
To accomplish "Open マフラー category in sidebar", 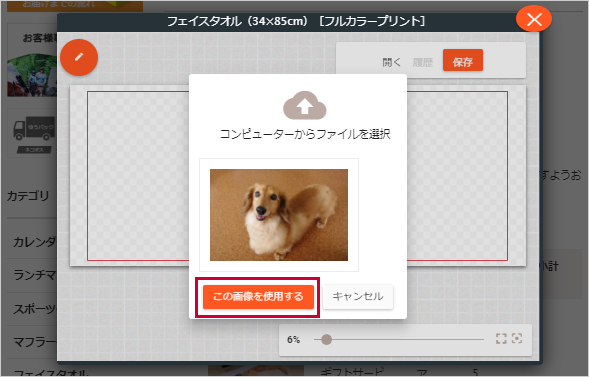I will coord(35,342).
